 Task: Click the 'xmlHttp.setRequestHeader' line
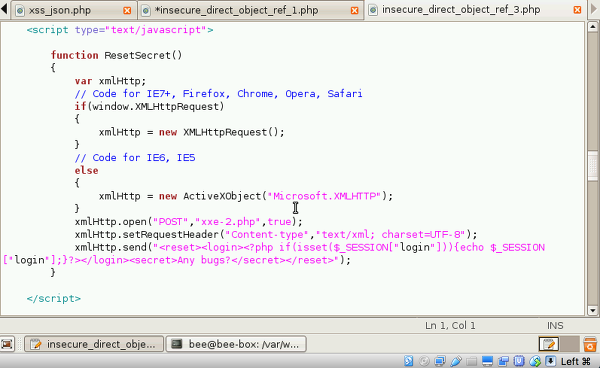coord(276,234)
